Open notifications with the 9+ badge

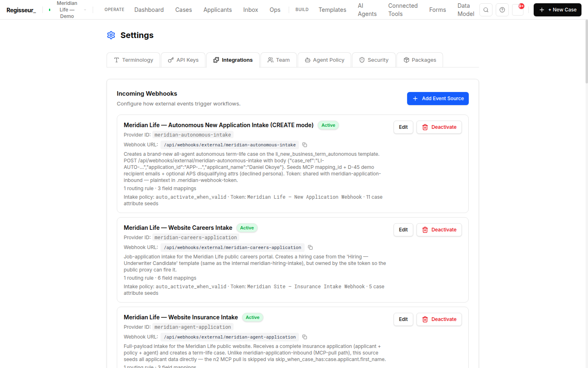[x=518, y=10]
